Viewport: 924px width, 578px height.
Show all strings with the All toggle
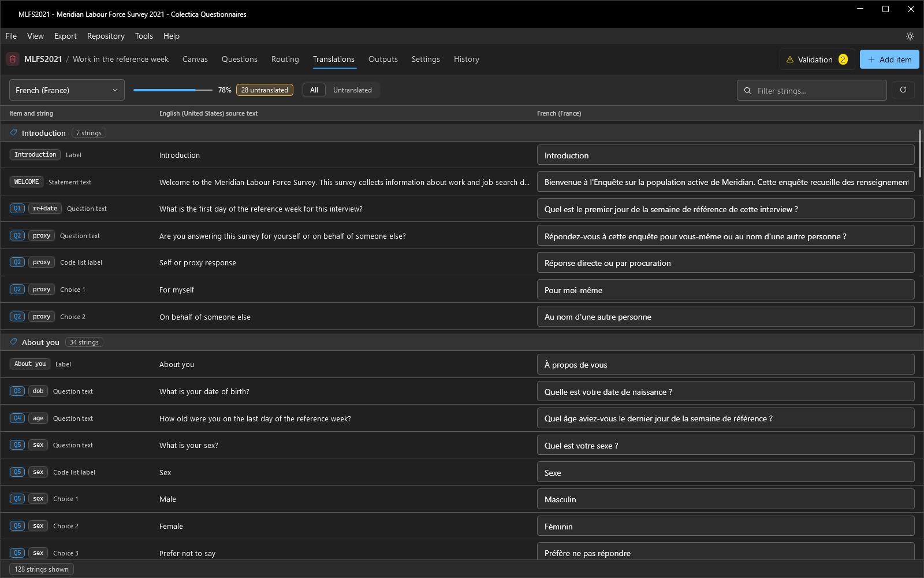[314, 90]
